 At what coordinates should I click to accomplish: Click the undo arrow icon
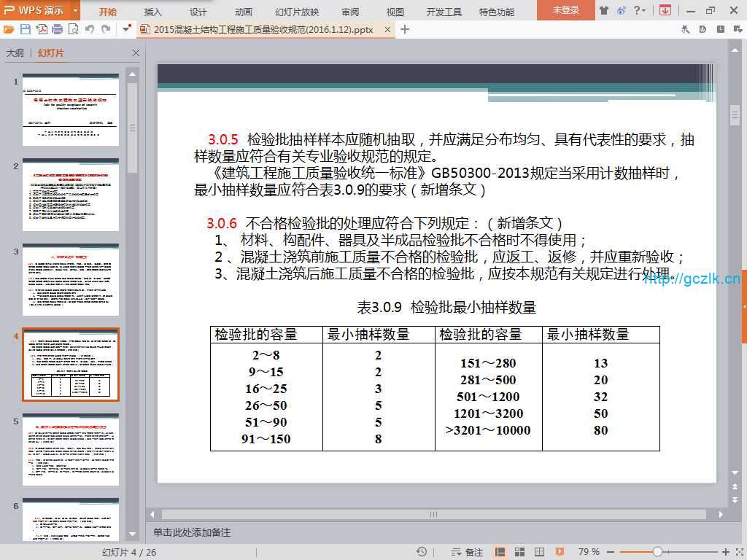pos(89,29)
